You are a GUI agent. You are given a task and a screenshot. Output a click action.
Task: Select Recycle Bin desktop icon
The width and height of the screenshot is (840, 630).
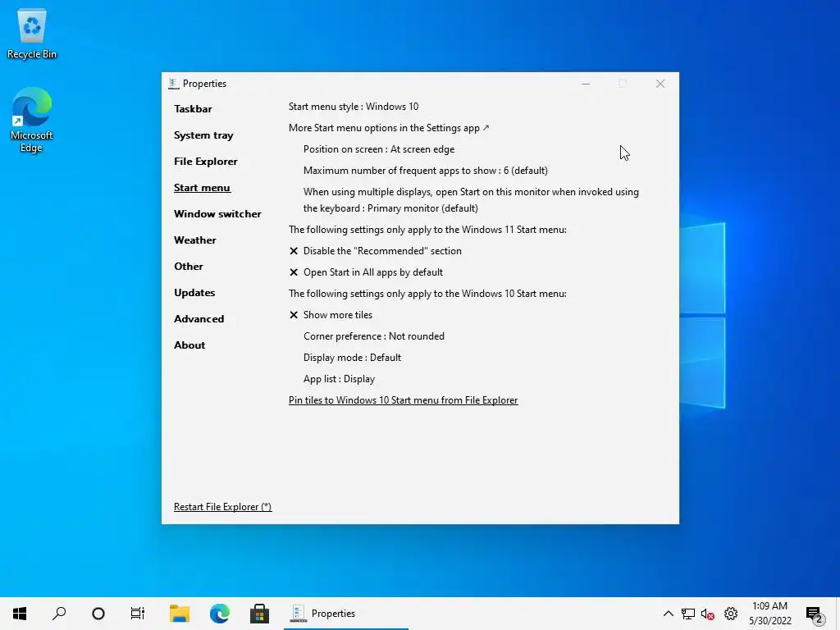point(32,33)
